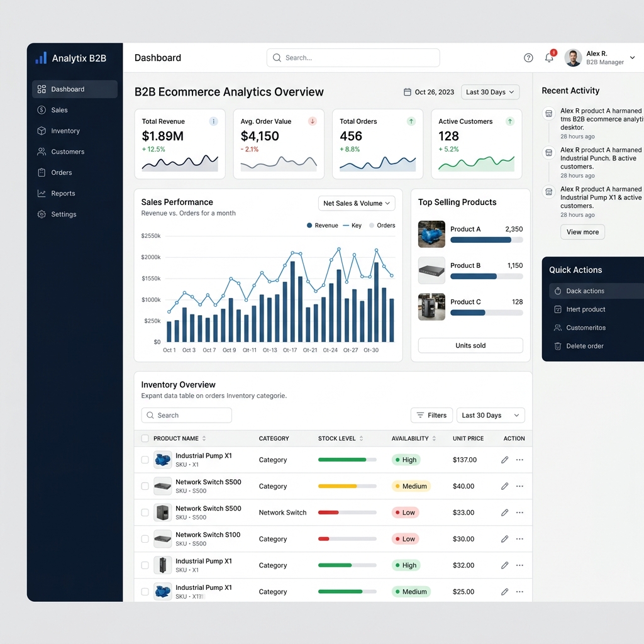The height and width of the screenshot is (644, 644).
Task: Select Delete order quick action
Action: pos(596,346)
